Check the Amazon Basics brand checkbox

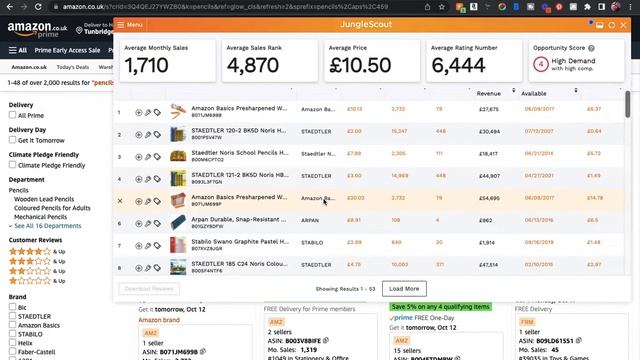(x=12, y=325)
